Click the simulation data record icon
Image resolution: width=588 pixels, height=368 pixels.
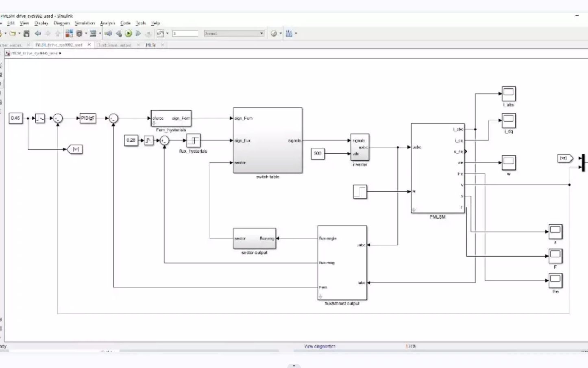(x=161, y=33)
